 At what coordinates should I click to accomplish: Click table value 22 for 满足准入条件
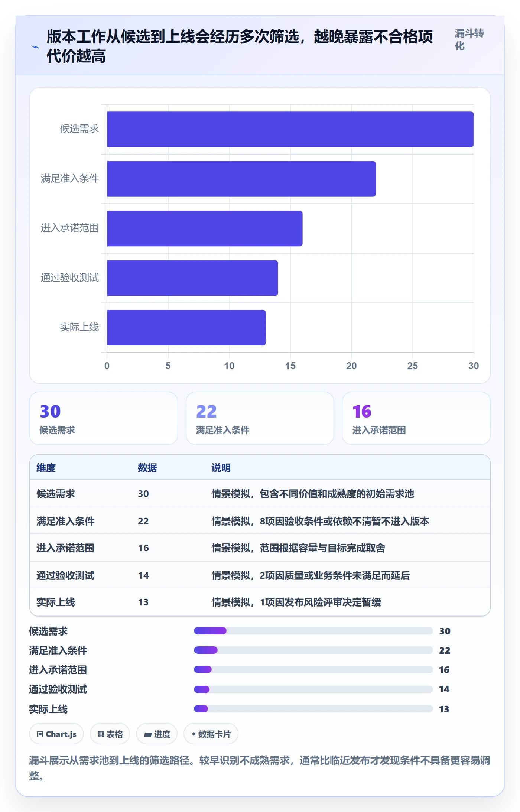(143, 521)
